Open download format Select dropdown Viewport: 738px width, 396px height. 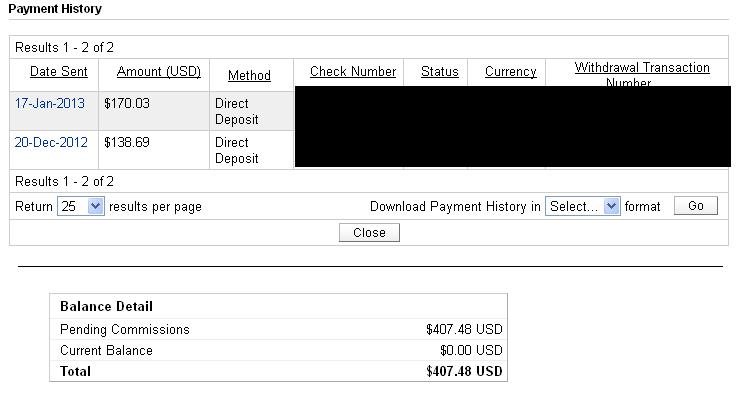pyautogui.click(x=583, y=206)
